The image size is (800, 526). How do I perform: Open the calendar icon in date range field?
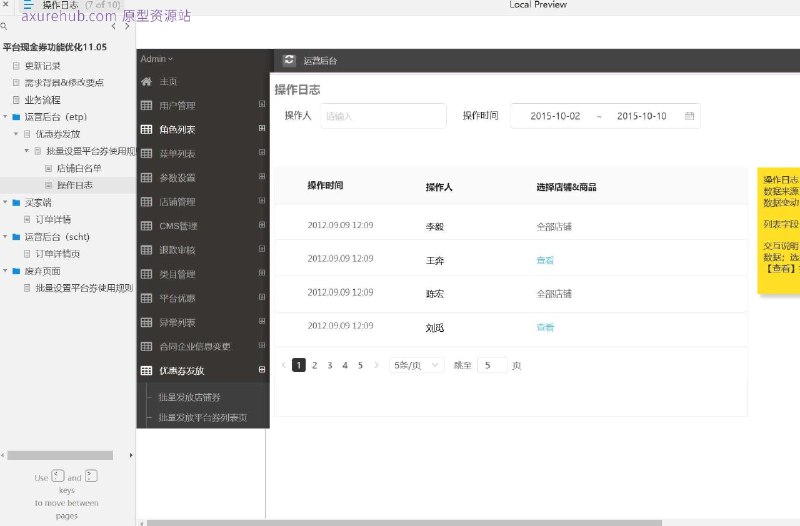click(x=689, y=116)
